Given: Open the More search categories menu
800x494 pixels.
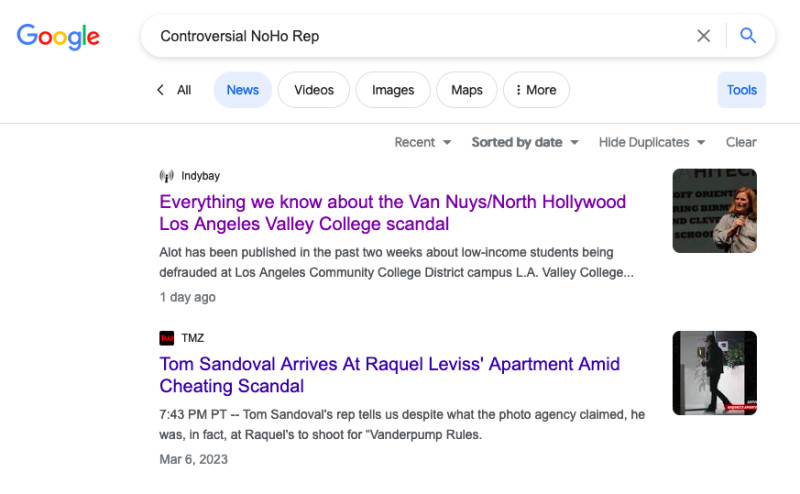Looking at the screenshot, I should tap(536, 90).
